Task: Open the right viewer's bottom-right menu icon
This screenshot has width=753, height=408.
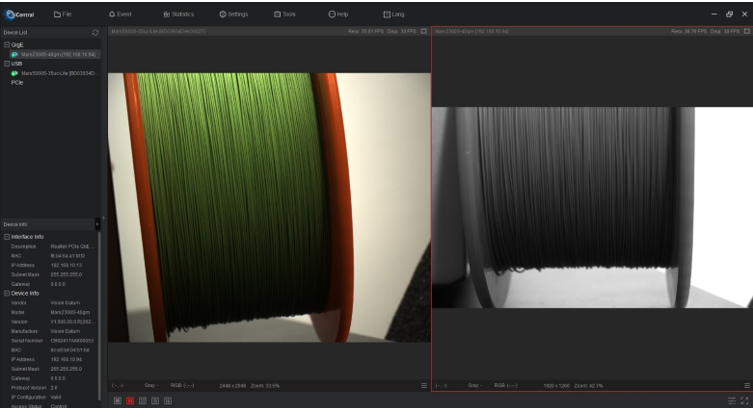Action: pos(746,385)
